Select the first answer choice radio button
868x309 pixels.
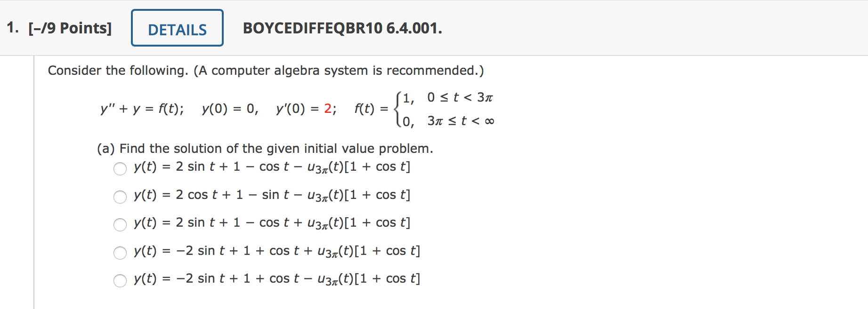(x=120, y=168)
